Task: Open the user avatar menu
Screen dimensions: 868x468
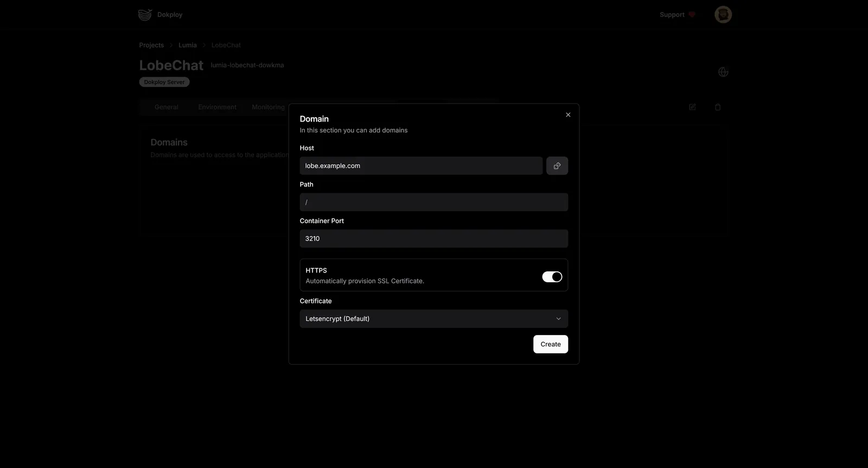Action: pos(723,15)
